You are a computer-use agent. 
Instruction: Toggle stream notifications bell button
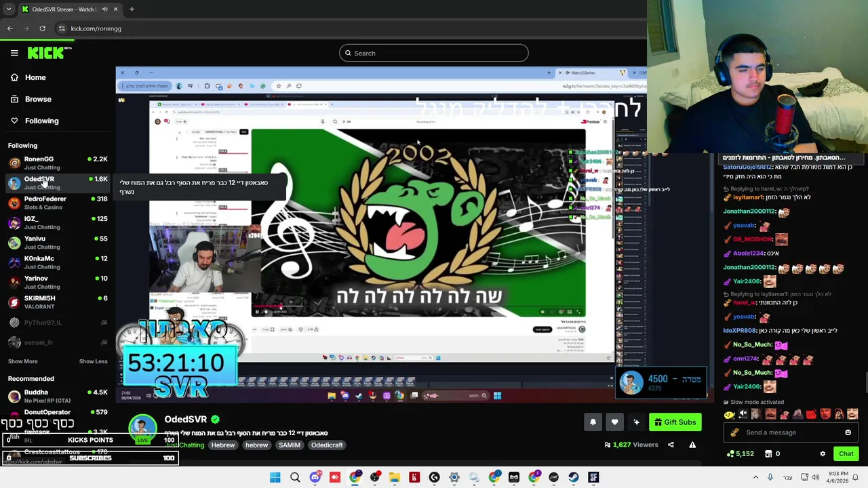pos(593,422)
